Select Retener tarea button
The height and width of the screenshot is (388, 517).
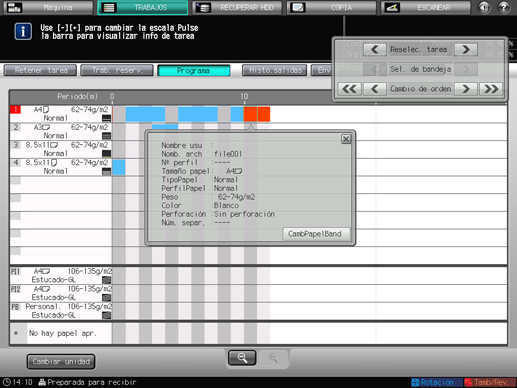coord(40,70)
